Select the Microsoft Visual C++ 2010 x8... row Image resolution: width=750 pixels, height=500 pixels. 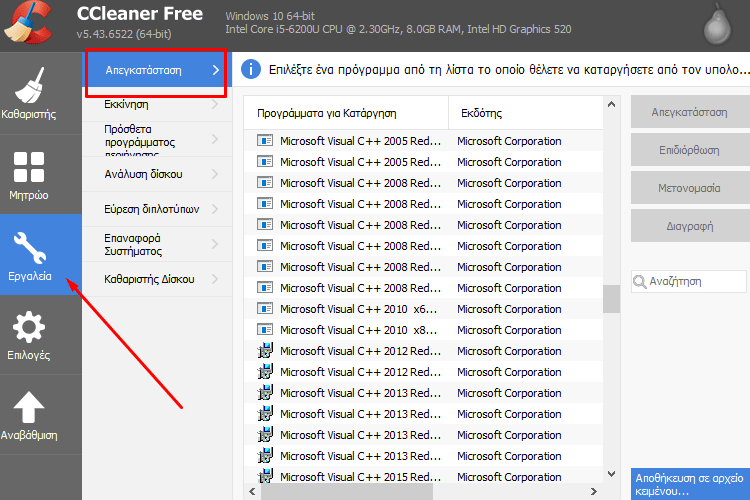(423, 330)
